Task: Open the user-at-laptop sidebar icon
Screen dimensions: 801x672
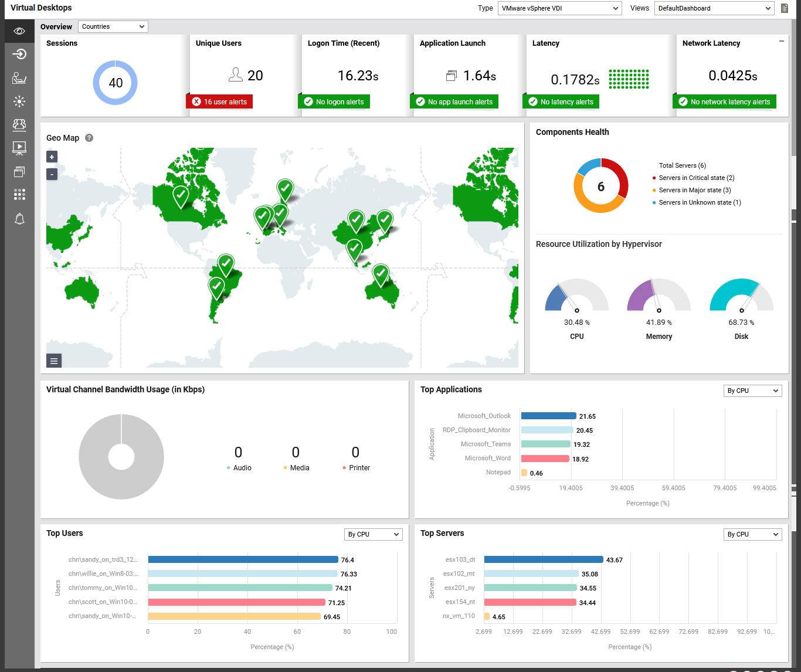Action: point(19,78)
